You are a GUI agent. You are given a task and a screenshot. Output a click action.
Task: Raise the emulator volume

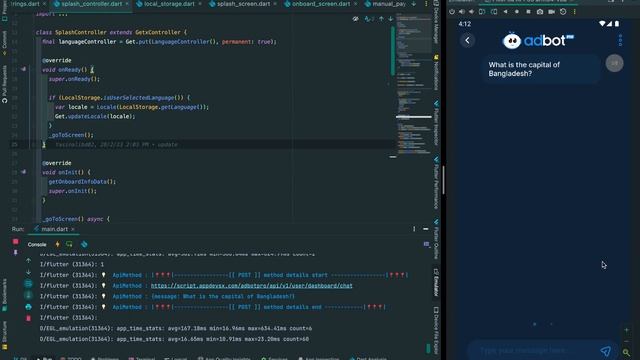tap(462, 12)
